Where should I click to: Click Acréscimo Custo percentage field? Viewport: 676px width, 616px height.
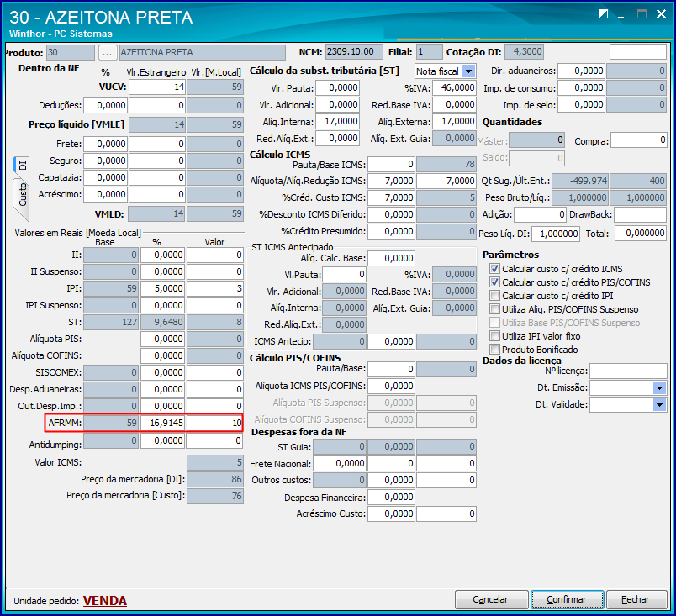[392, 514]
